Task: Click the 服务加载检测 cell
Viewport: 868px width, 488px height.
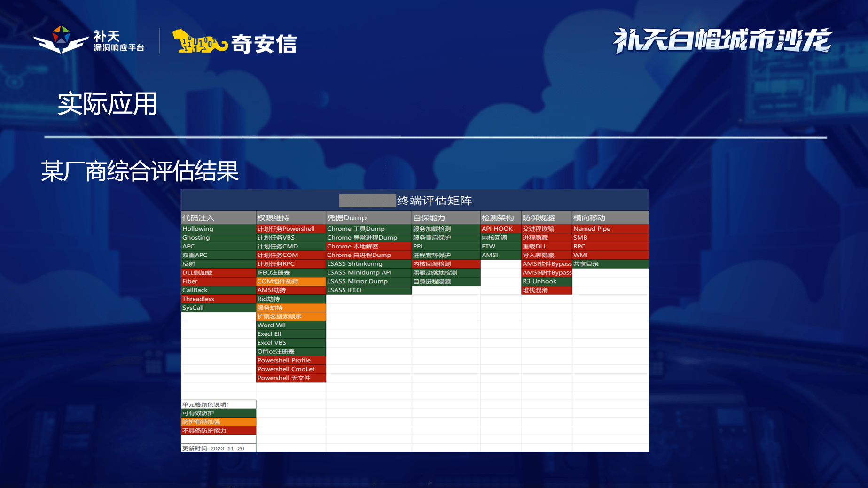Action: click(x=446, y=229)
